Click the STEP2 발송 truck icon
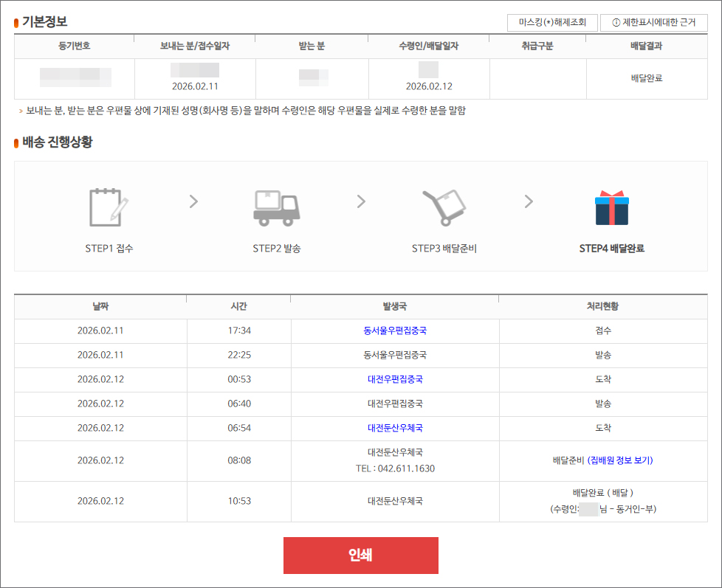Image resolution: width=722 pixels, height=588 pixels. click(276, 207)
